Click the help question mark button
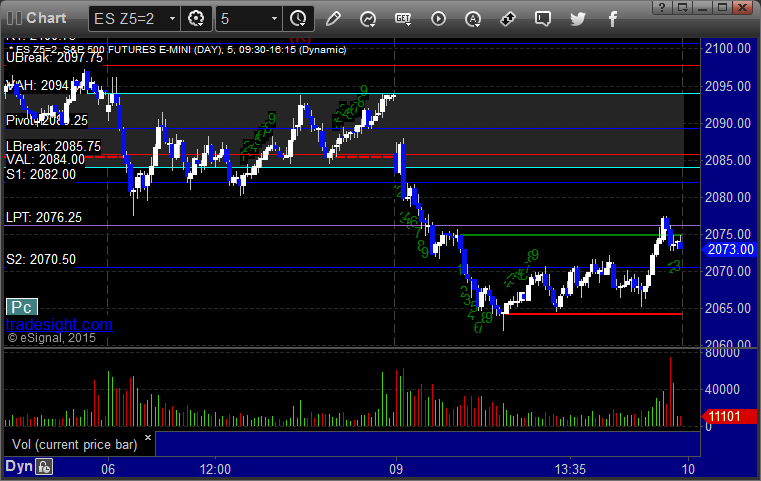Image resolution: width=761 pixels, height=481 pixels. 662,7
